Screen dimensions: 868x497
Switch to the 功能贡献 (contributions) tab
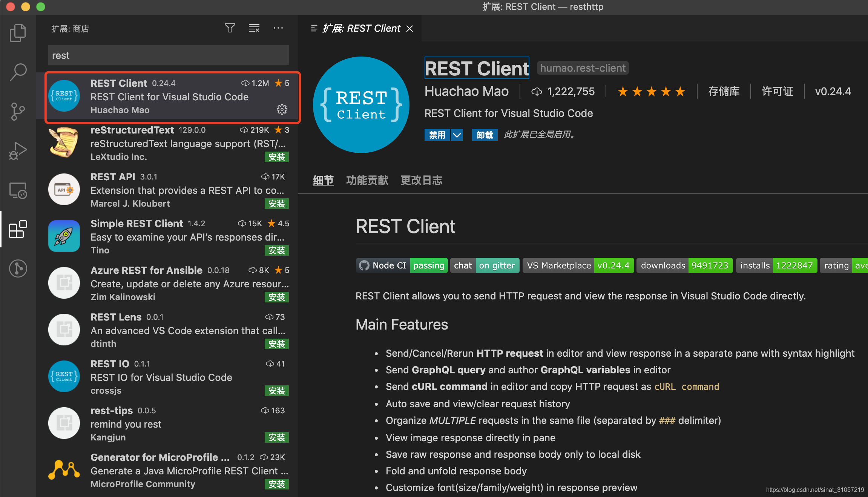pos(367,180)
